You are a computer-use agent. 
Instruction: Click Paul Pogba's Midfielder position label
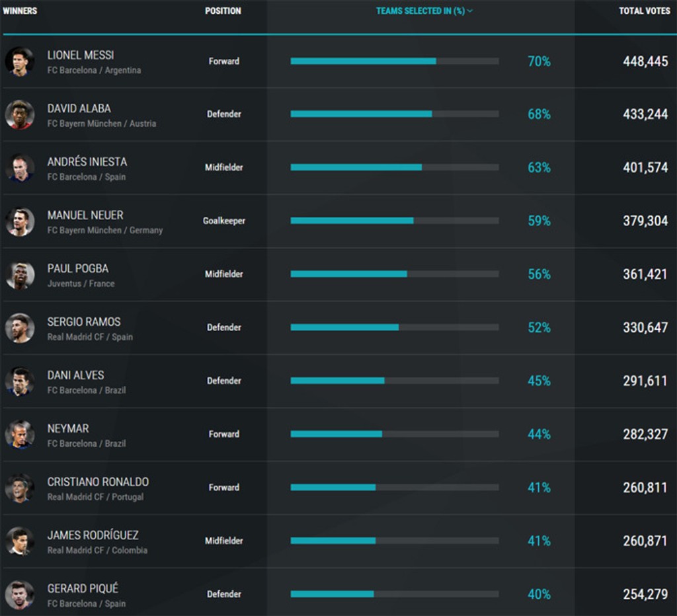(x=223, y=274)
